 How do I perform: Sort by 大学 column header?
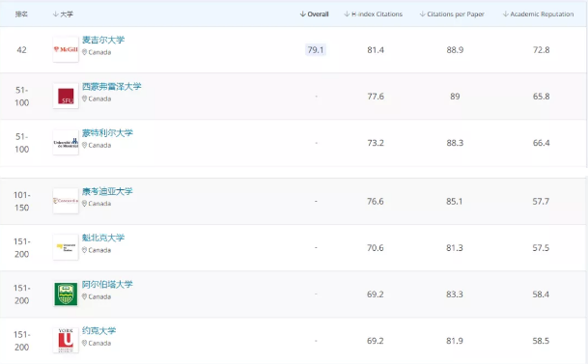[63, 14]
